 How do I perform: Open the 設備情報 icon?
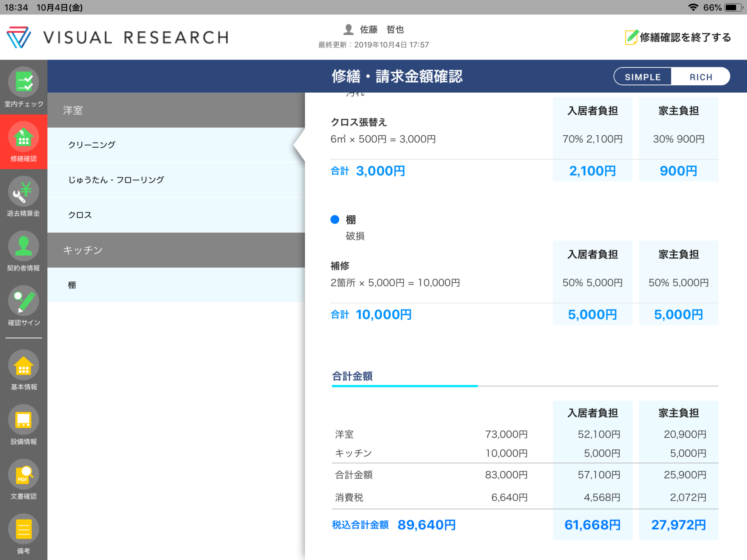pyautogui.click(x=24, y=420)
